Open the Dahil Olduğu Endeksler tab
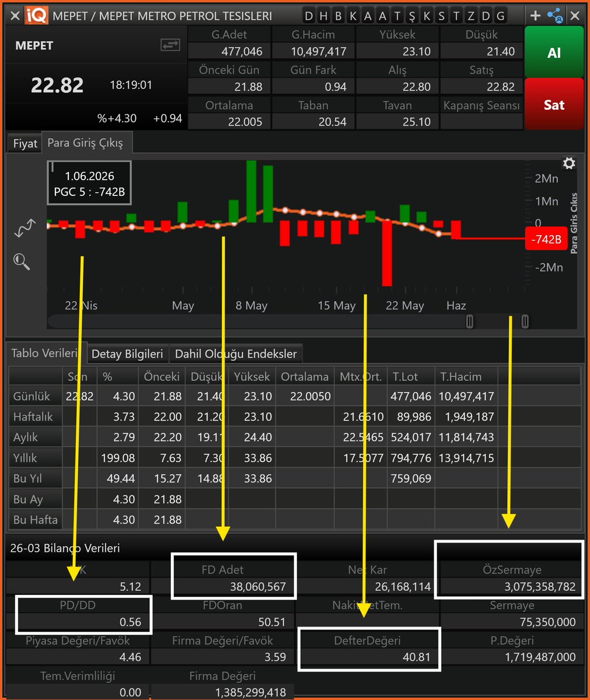The image size is (590, 700). (x=236, y=354)
